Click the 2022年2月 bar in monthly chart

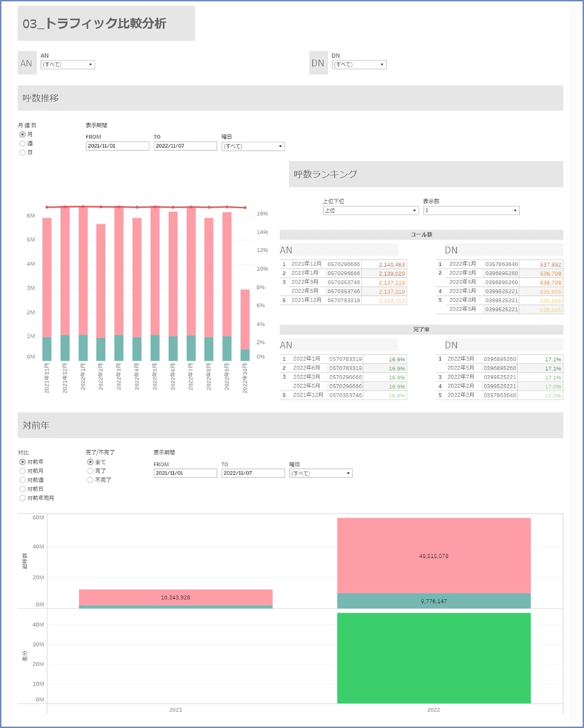(x=101, y=292)
